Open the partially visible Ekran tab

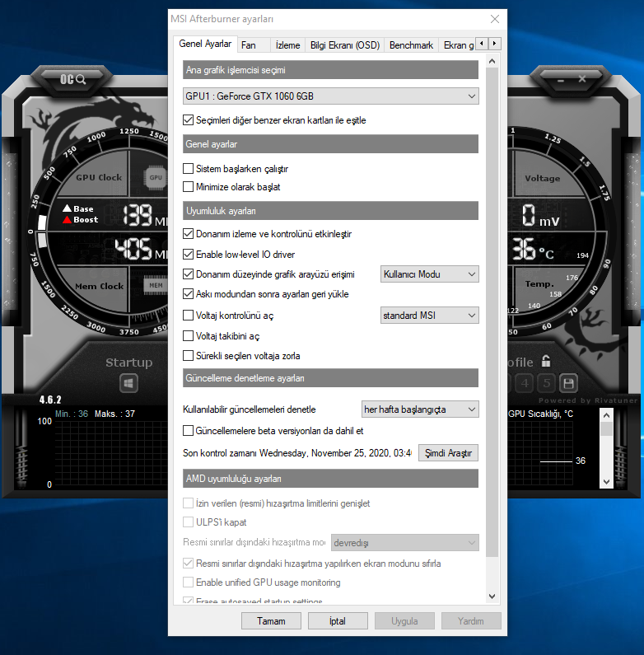pos(458,45)
